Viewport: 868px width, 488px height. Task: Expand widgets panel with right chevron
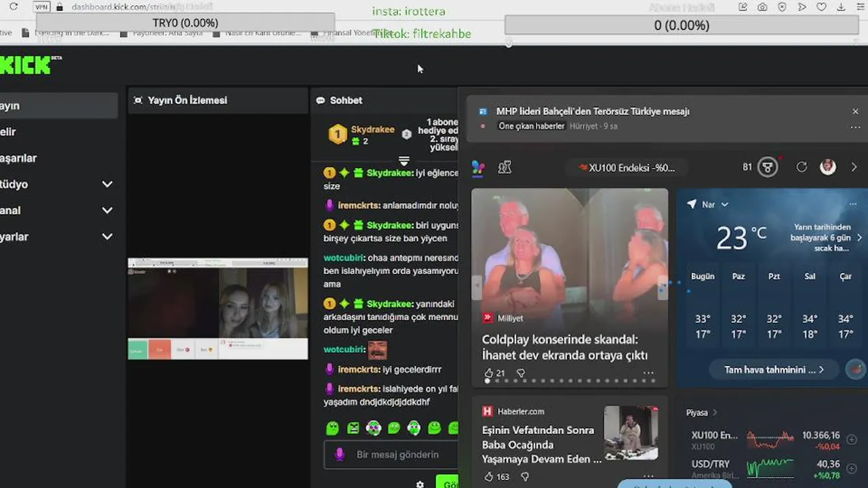click(854, 167)
